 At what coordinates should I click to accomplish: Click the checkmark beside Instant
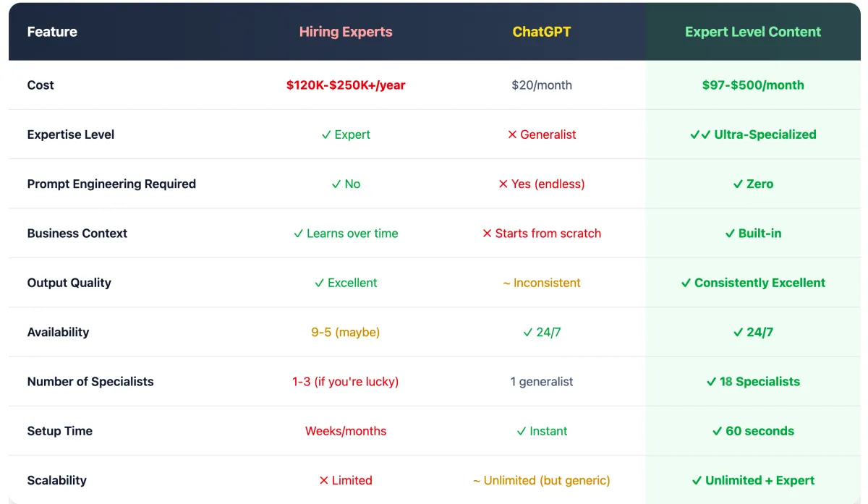[x=522, y=431]
